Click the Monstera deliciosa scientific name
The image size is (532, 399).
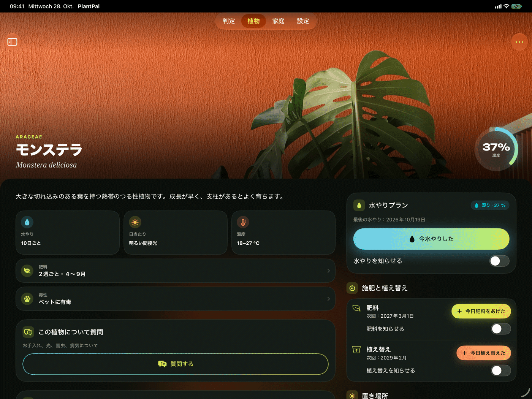tap(46, 165)
